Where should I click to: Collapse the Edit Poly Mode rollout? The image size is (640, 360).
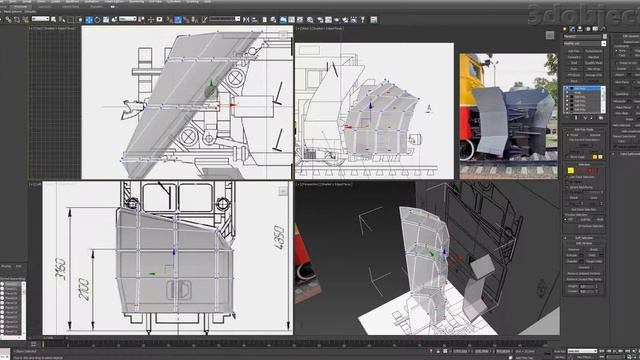pos(584,129)
